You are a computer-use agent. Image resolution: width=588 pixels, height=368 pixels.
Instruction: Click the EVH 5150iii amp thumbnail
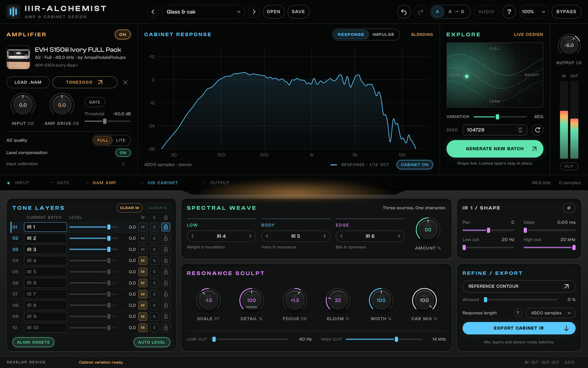[19, 57]
